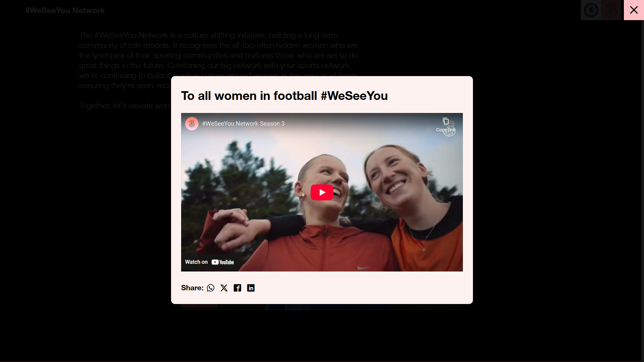
Task: Open the Three channel avatar in video
Action: click(x=192, y=124)
